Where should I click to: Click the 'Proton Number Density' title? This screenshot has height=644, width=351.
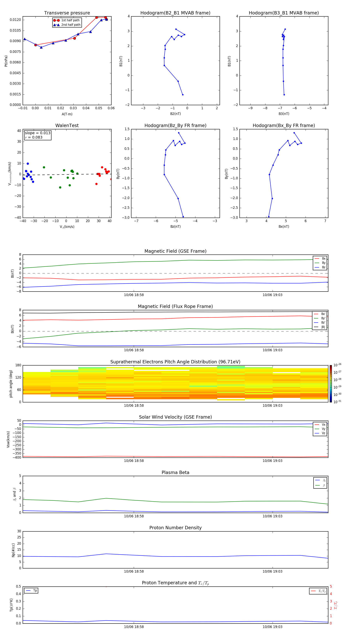(x=175, y=528)
